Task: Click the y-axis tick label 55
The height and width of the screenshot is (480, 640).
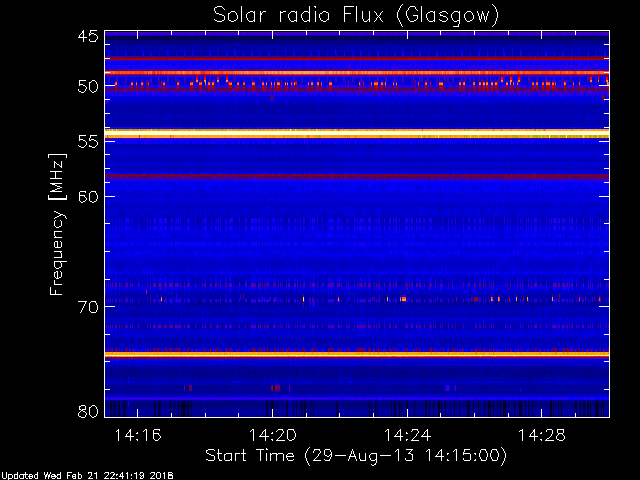Action: [x=88, y=142]
